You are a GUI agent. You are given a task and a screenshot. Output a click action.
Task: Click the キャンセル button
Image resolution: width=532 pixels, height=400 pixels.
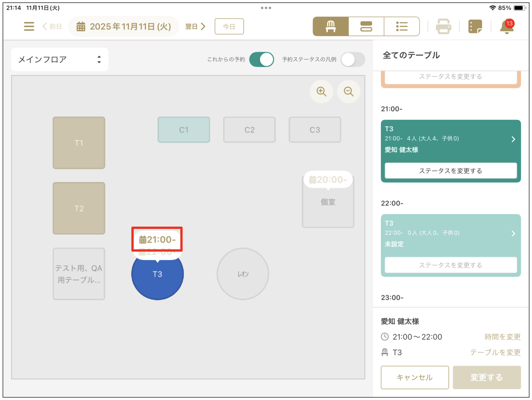coord(414,377)
